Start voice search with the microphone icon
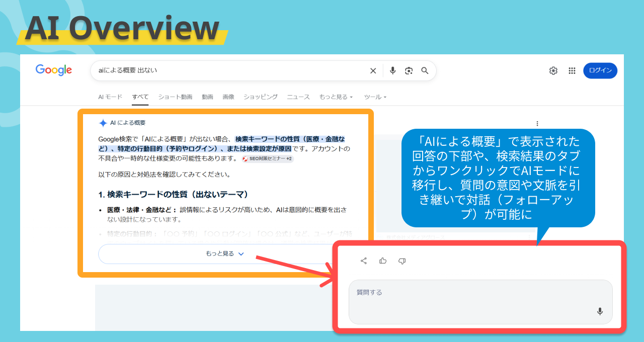Screen dimensions: 644x342 392,71
